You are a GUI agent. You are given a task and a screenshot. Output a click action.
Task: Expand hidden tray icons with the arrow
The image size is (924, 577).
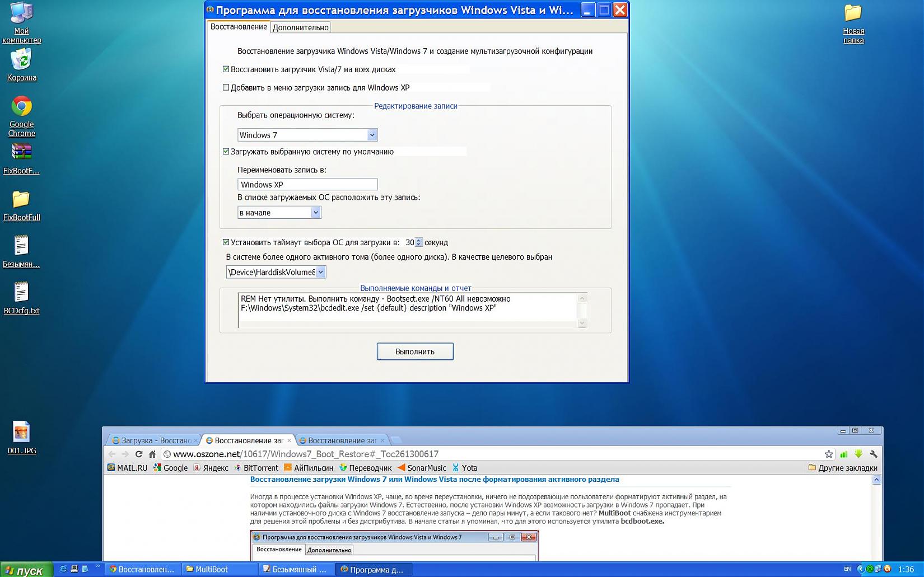pos(860,569)
